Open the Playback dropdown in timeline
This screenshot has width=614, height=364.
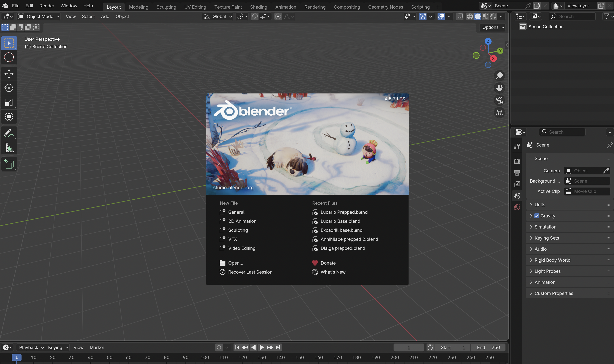[31, 347]
